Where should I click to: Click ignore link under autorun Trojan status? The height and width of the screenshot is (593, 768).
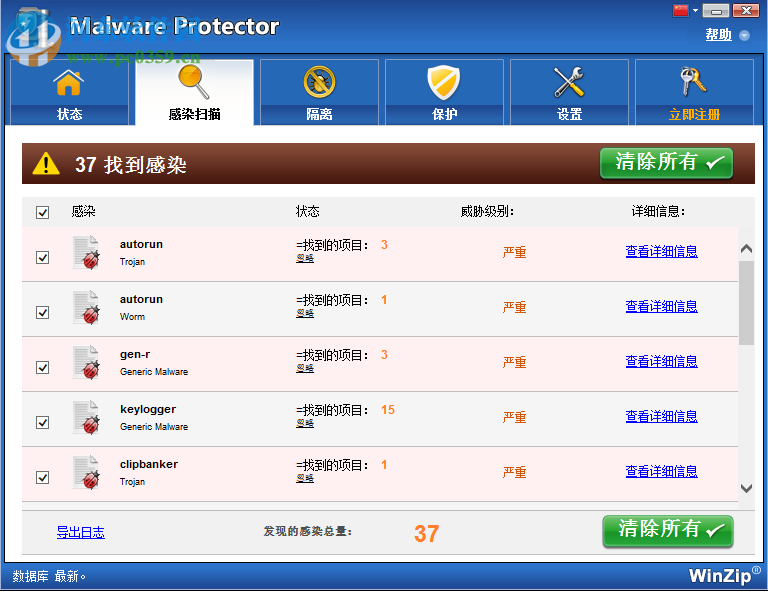pyautogui.click(x=305, y=258)
